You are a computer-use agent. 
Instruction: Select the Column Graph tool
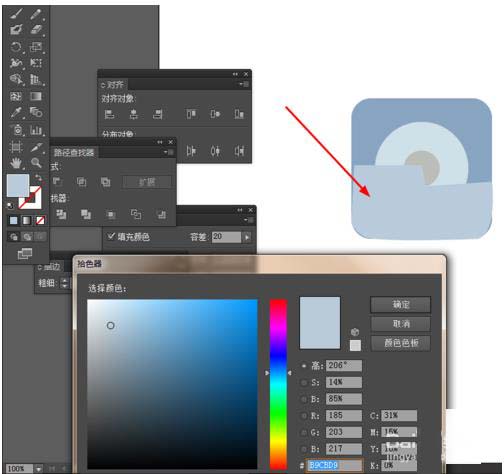coord(36,130)
